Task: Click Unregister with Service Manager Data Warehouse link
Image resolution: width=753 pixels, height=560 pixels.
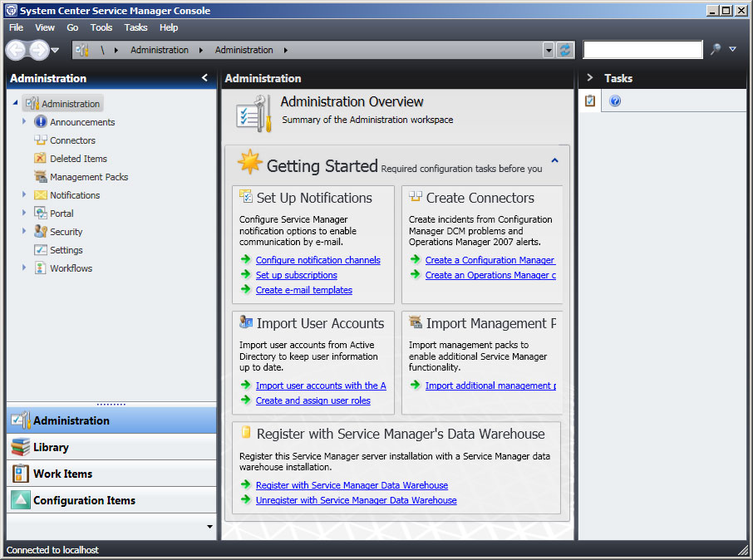Action: click(x=357, y=500)
